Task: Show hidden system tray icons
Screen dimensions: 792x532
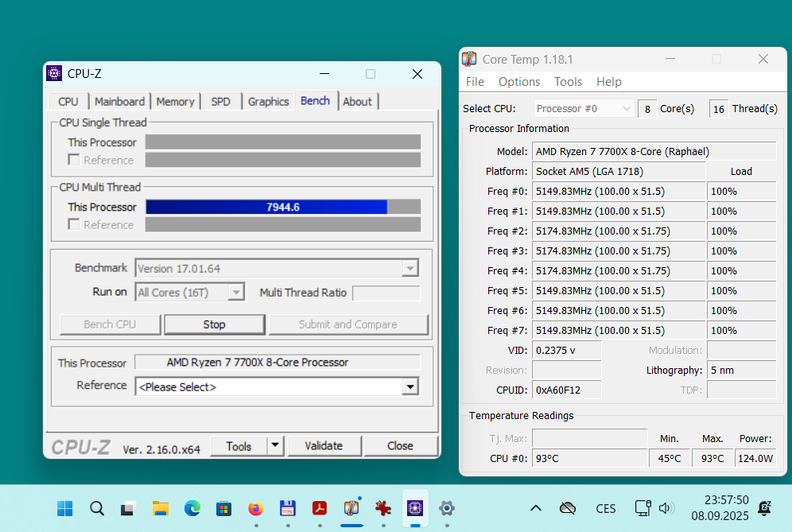Action: 536,508
